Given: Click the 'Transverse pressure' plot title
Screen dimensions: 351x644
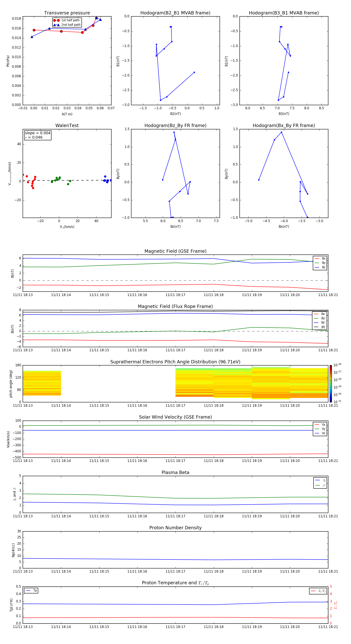Looking at the screenshot, I should (67, 13).
